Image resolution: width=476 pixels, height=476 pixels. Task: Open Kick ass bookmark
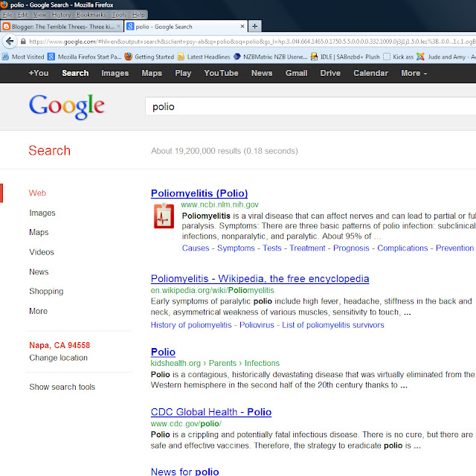pos(398,57)
